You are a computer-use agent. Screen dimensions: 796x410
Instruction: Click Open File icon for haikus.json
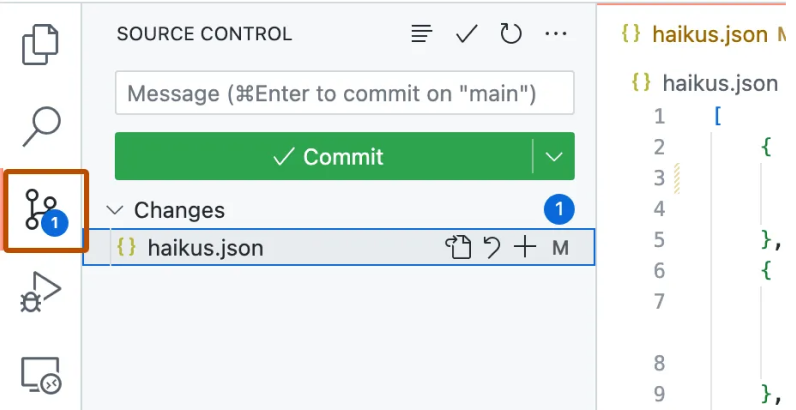click(458, 247)
